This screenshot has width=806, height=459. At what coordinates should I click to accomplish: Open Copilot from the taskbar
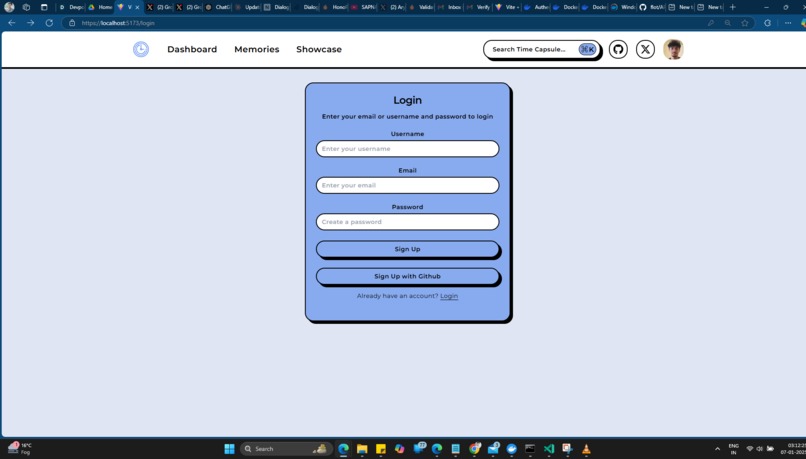click(x=399, y=449)
